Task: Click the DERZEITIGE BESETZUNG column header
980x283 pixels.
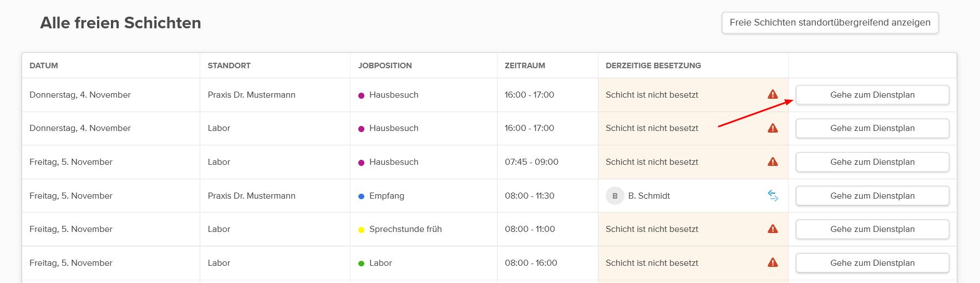Action: click(653, 65)
